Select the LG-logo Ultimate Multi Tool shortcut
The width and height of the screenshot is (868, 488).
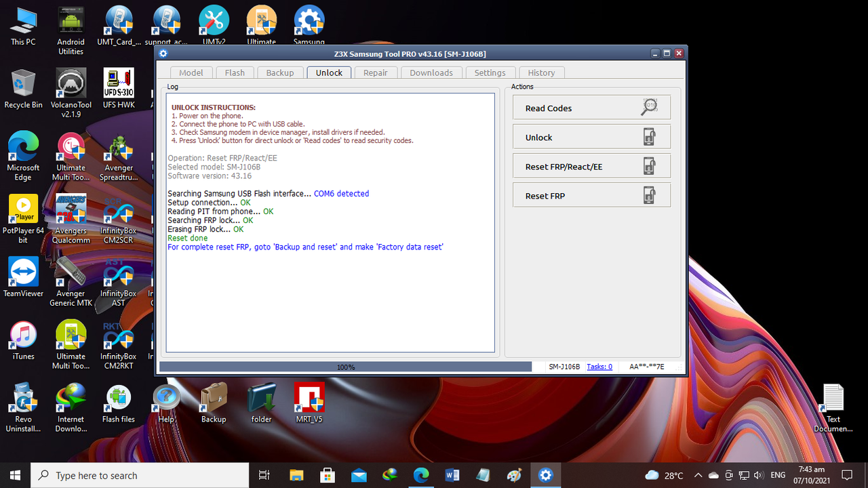coord(71,157)
